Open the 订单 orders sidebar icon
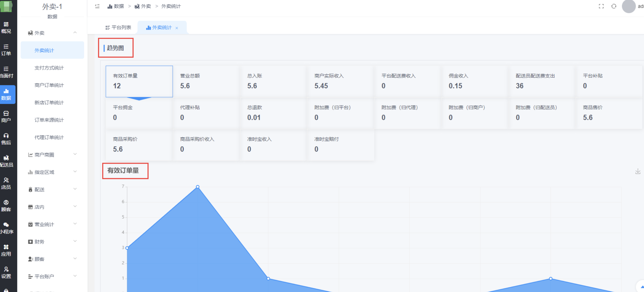This screenshot has width=644, height=292. pyautogui.click(x=6, y=50)
